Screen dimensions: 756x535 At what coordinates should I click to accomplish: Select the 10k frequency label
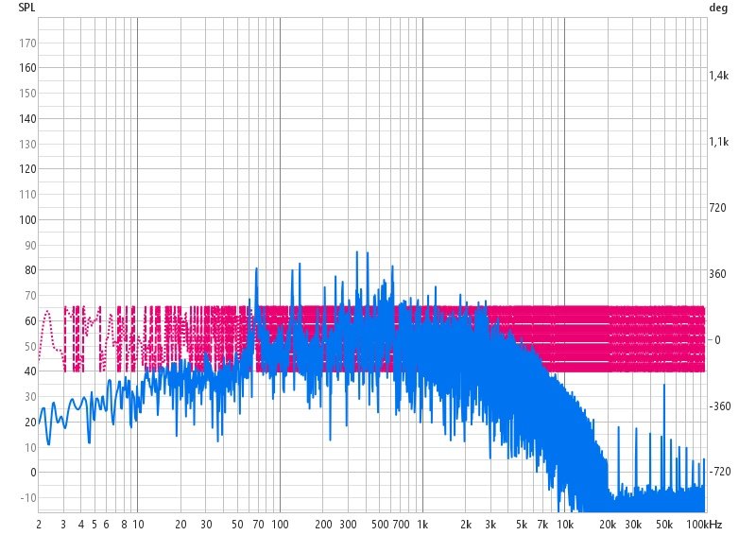[565, 525]
